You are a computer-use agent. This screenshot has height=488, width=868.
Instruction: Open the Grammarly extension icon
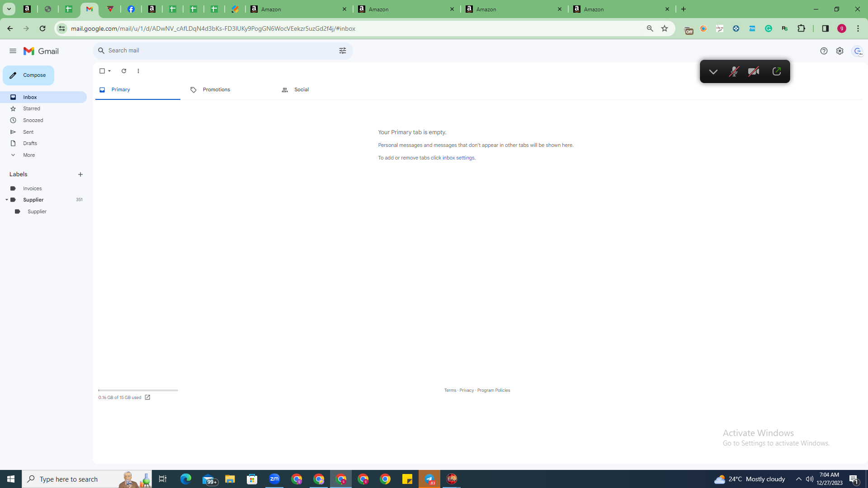point(769,28)
